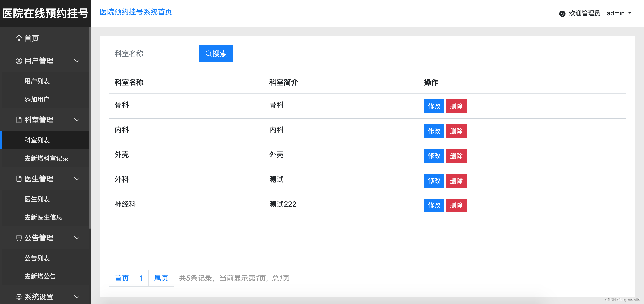This screenshot has height=304, width=644.
Task: Click the magnifier icon in the search button
Action: click(209, 53)
